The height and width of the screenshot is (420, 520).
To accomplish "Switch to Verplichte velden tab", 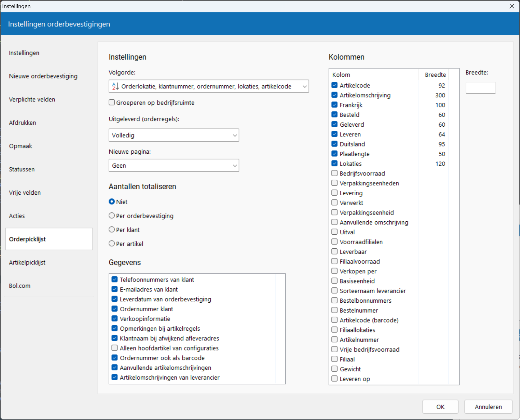I will 49,99.
